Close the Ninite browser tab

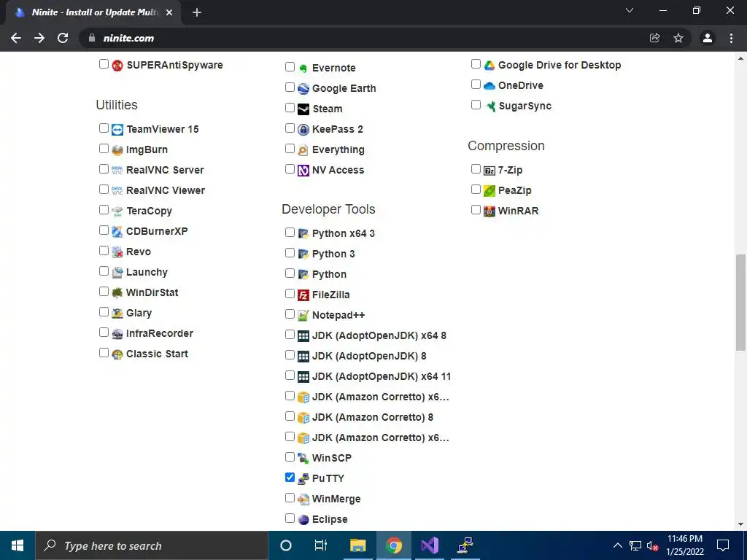(169, 13)
